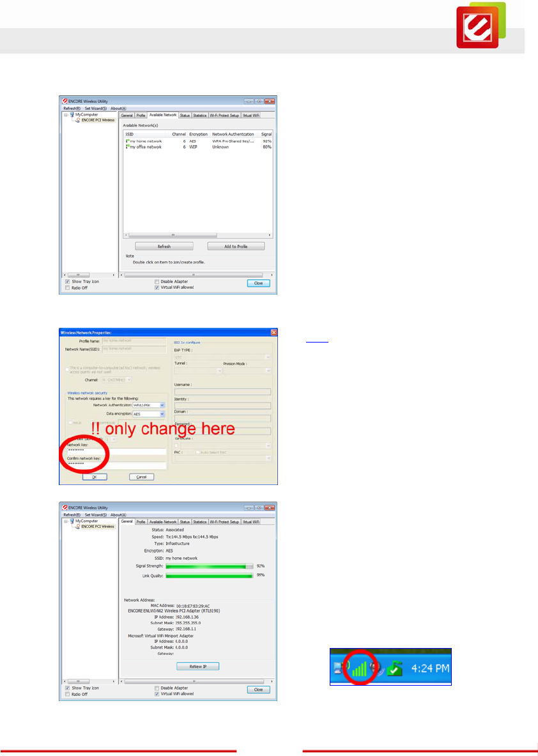Click Close button in Available Network window
The height and width of the screenshot is (756, 538).
coord(258,284)
